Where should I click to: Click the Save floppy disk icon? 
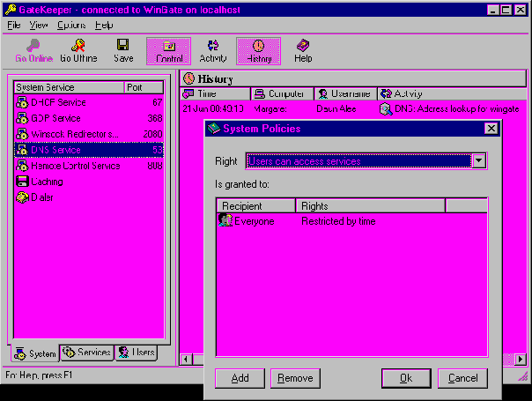pyautogui.click(x=122, y=45)
